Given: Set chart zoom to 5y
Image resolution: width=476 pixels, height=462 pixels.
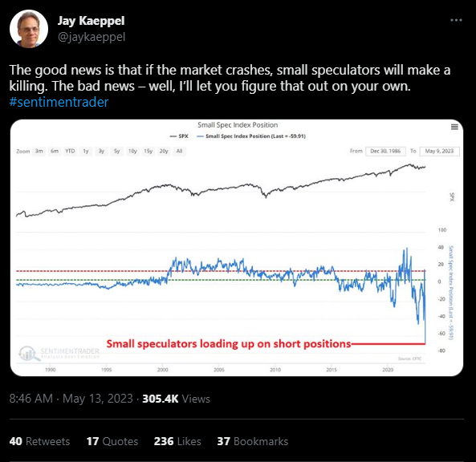Looking at the screenshot, I should (x=117, y=151).
